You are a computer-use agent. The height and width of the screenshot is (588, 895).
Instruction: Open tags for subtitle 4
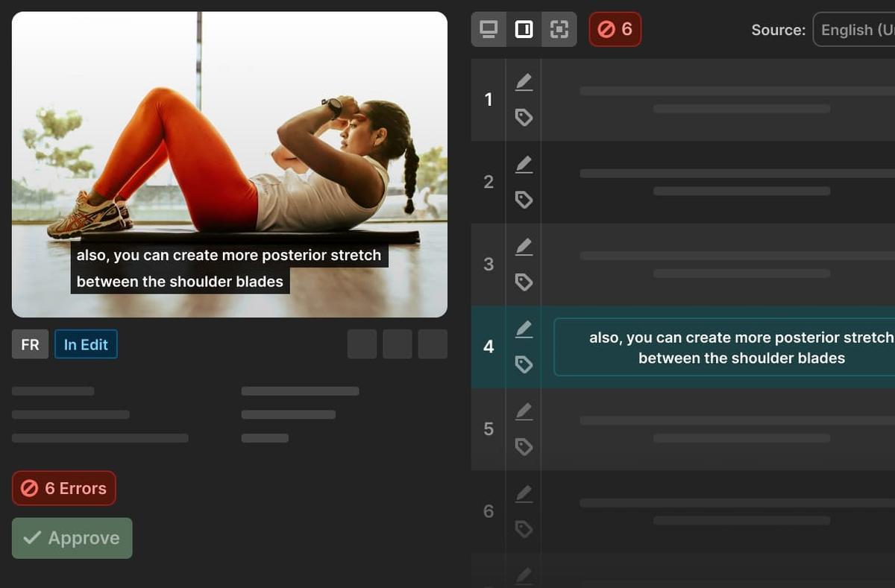tap(524, 364)
